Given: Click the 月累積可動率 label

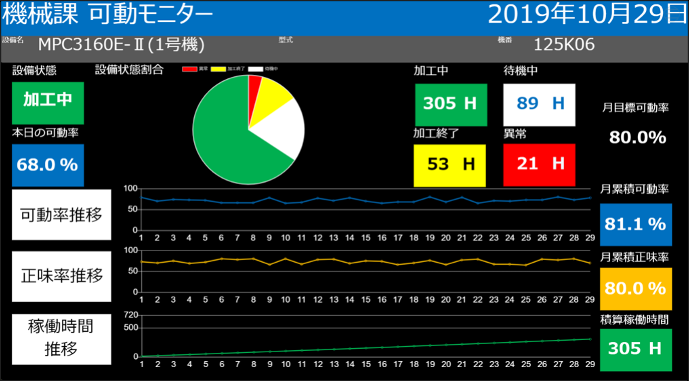Looking at the screenshot, I should point(635,189).
